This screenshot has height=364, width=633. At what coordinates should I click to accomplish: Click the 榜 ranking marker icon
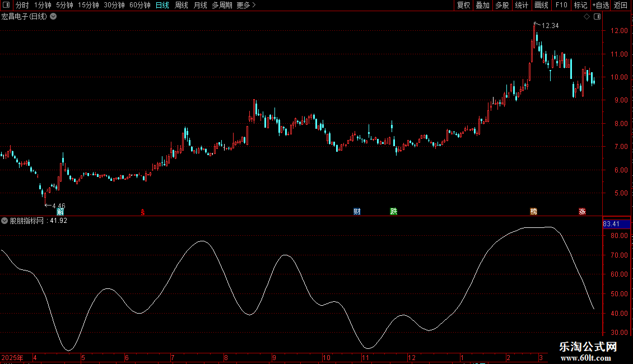coord(534,212)
